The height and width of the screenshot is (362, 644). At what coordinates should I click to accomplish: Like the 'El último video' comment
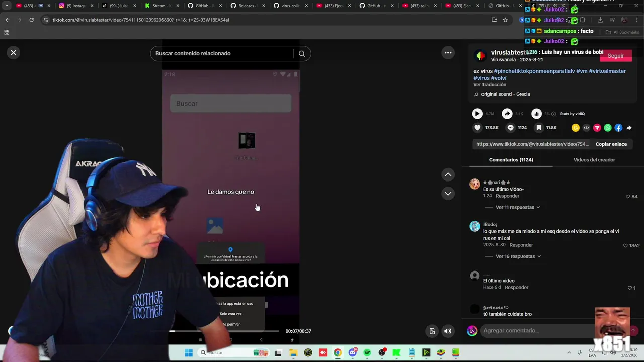click(629, 288)
